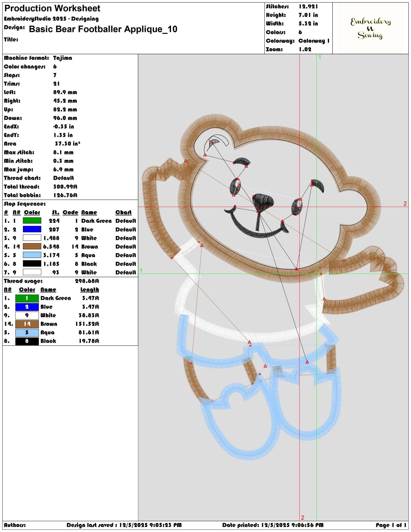Click the Black swatch in Stop Sequence
Screen dimensions: 411x532
click(x=32, y=264)
